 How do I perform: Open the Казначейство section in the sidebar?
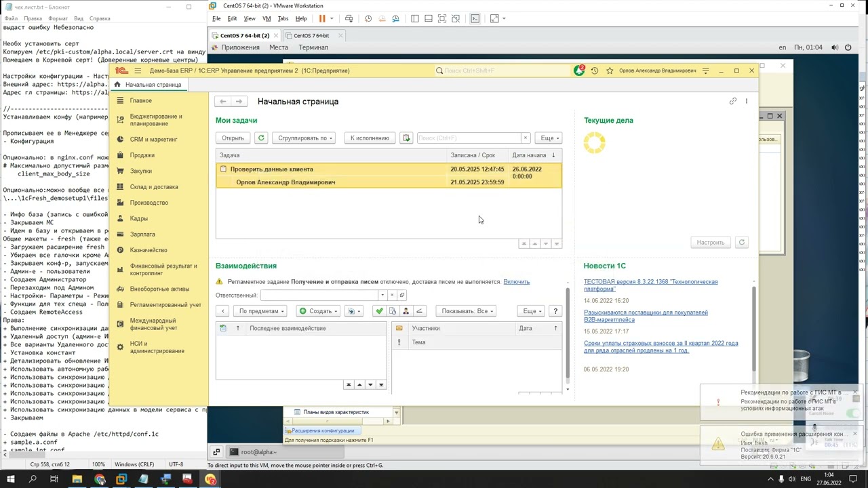coord(149,250)
